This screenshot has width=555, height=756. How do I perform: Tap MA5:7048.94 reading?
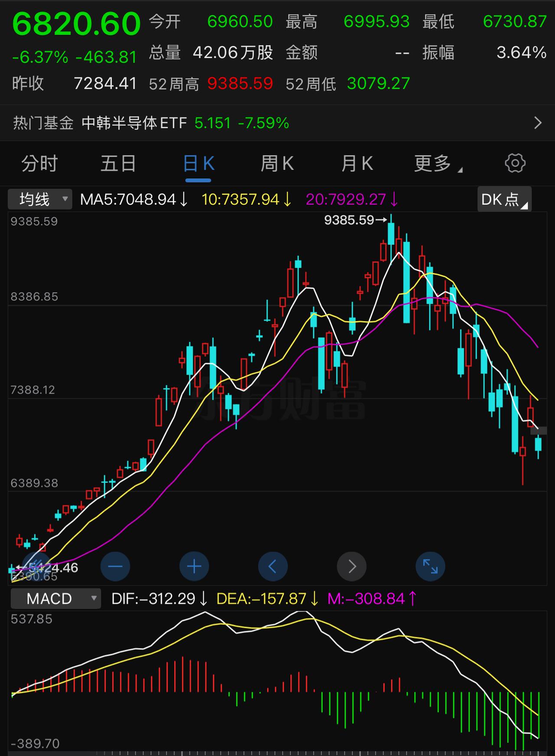point(134,199)
